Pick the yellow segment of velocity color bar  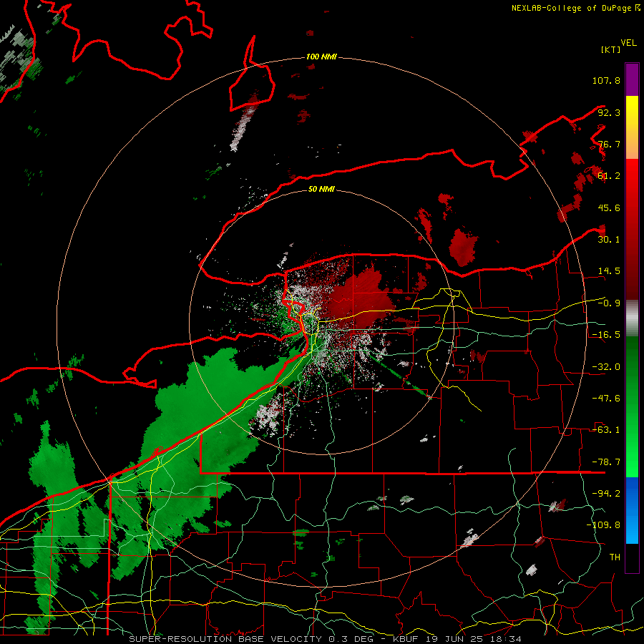[632, 127]
